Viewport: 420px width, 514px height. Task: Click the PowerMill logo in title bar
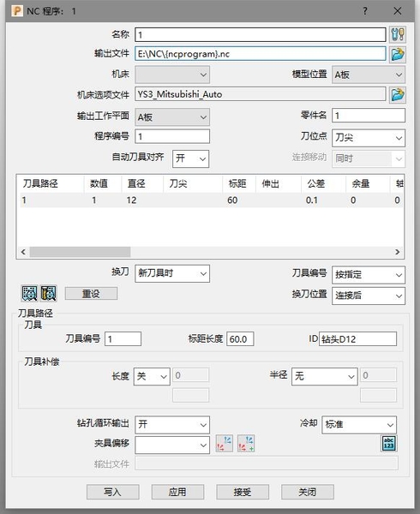(x=17, y=11)
